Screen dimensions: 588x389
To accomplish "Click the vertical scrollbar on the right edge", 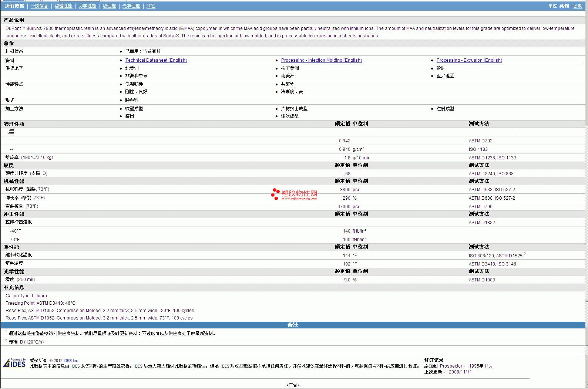I will point(587,194).
